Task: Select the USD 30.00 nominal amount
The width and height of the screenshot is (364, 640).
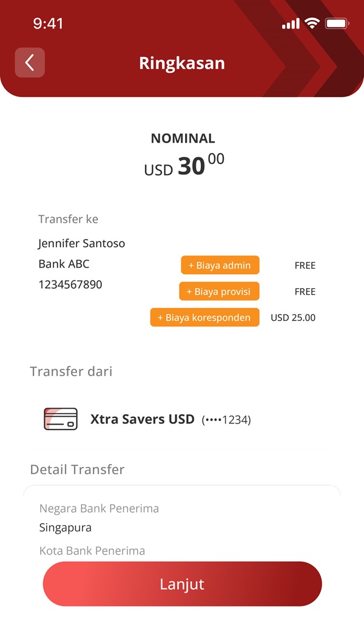Action: [182, 166]
